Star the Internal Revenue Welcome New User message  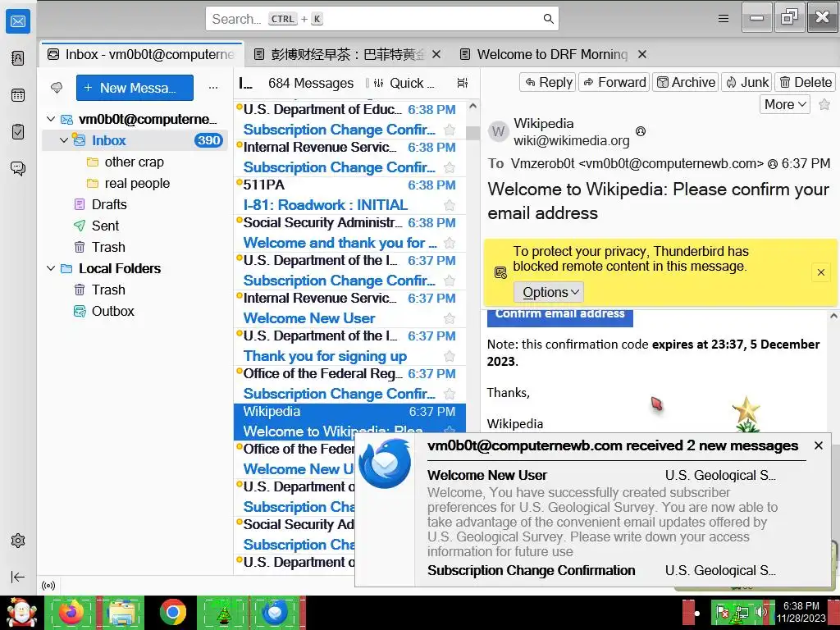pos(450,318)
